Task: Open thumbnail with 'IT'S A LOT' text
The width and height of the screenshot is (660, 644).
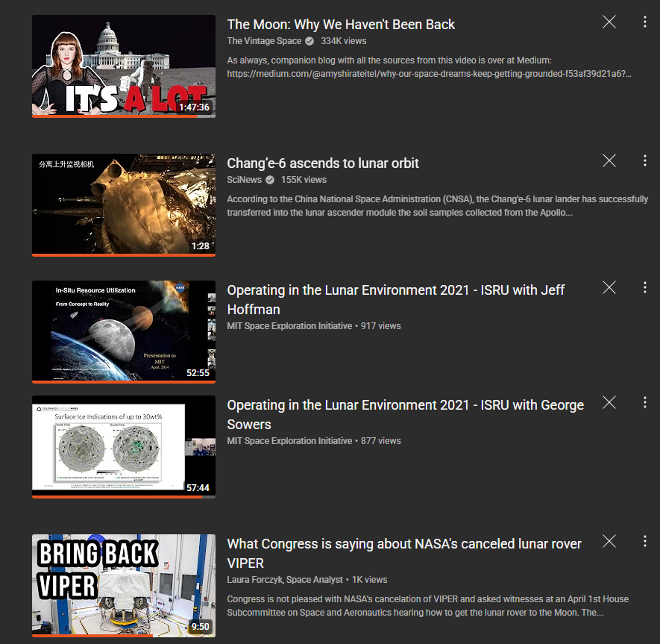Action: coord(124,66)
